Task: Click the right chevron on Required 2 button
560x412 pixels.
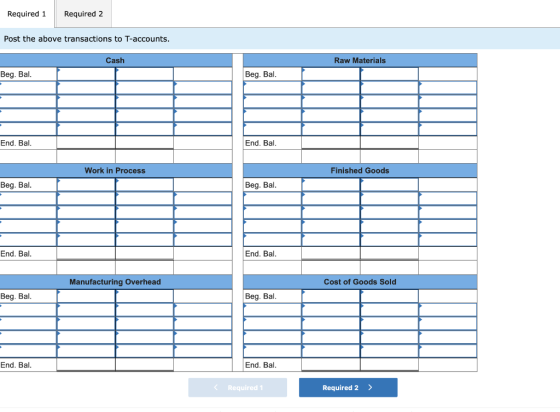Action: point(370,387)
